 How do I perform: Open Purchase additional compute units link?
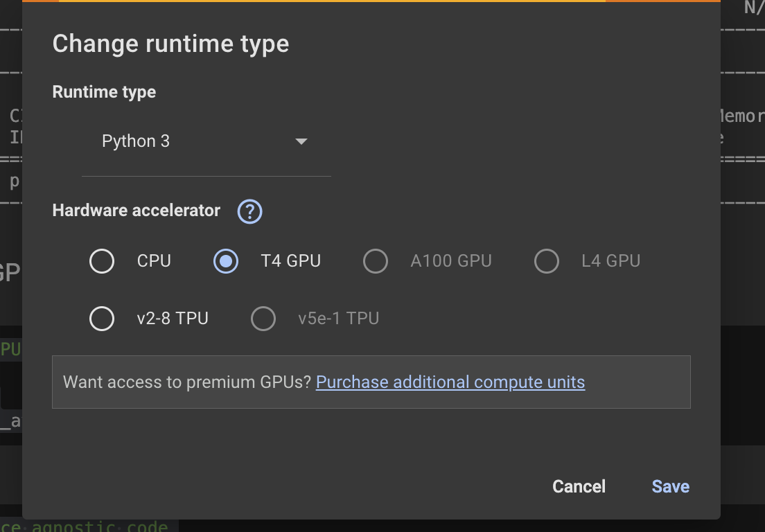point(450,382)
